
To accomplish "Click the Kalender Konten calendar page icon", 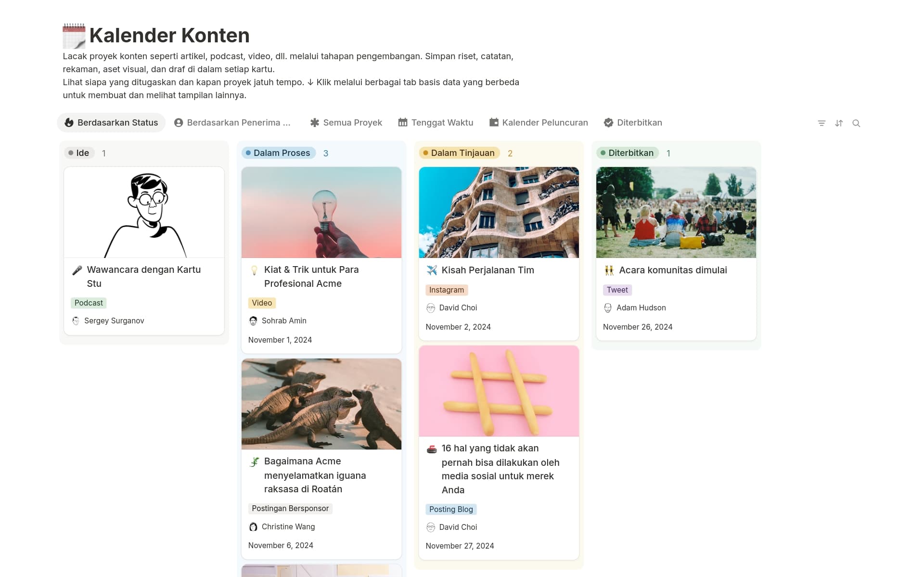I will point(74,36).
